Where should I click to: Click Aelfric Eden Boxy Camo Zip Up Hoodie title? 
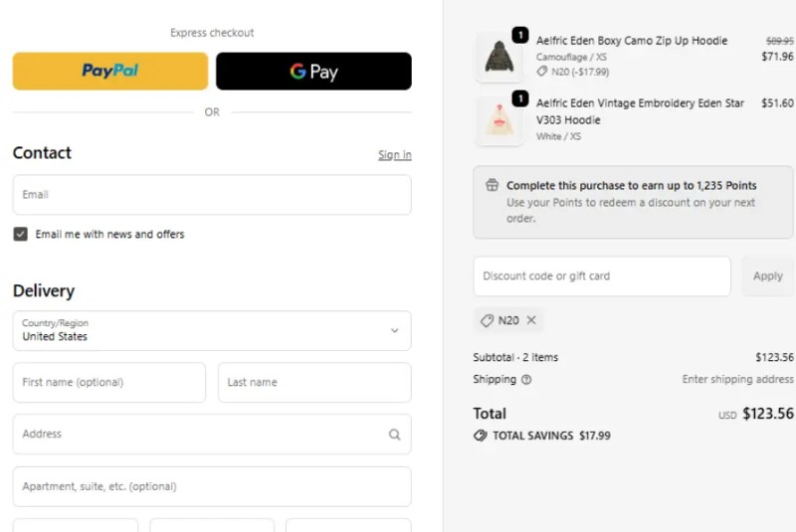[632, 41]
